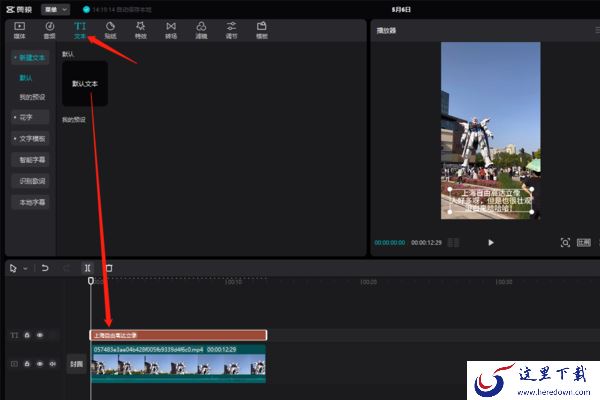
Task: Select the text overlay box in preview
Action: click(491, 201)
